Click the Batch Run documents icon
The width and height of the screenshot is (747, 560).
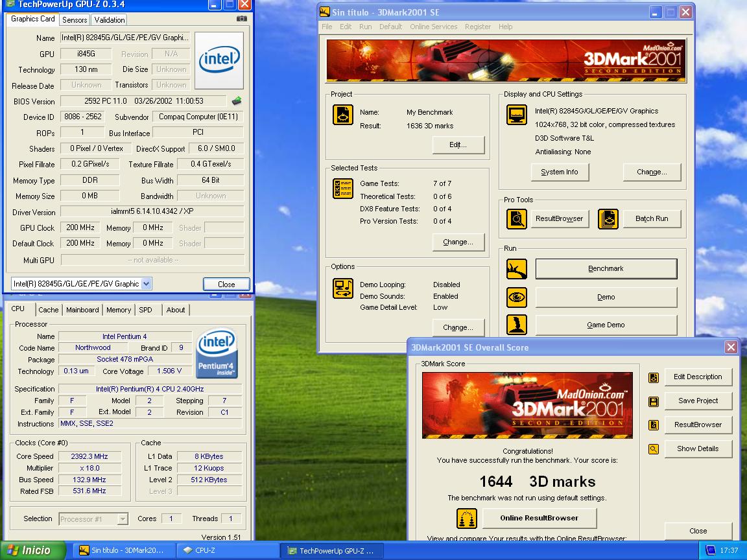(x=608, y=219)
